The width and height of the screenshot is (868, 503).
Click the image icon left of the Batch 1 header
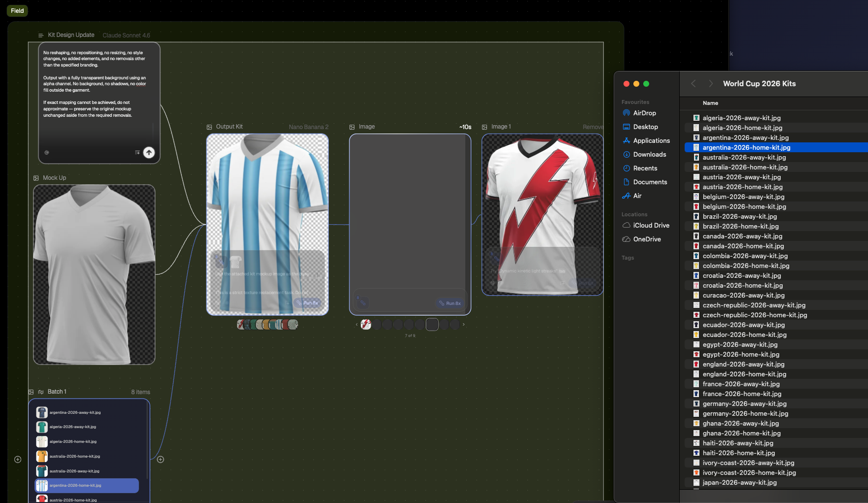pyautogui.click(x=31, y=392)
